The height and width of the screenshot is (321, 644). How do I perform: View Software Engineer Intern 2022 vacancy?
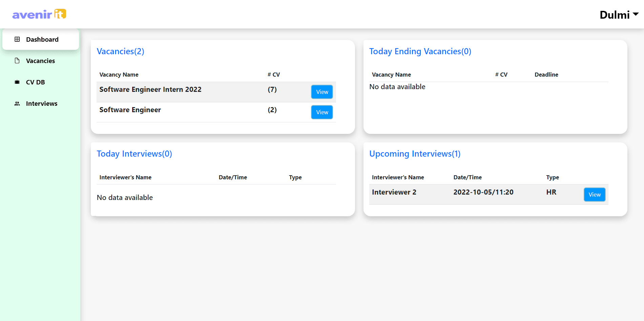point(321,92)
